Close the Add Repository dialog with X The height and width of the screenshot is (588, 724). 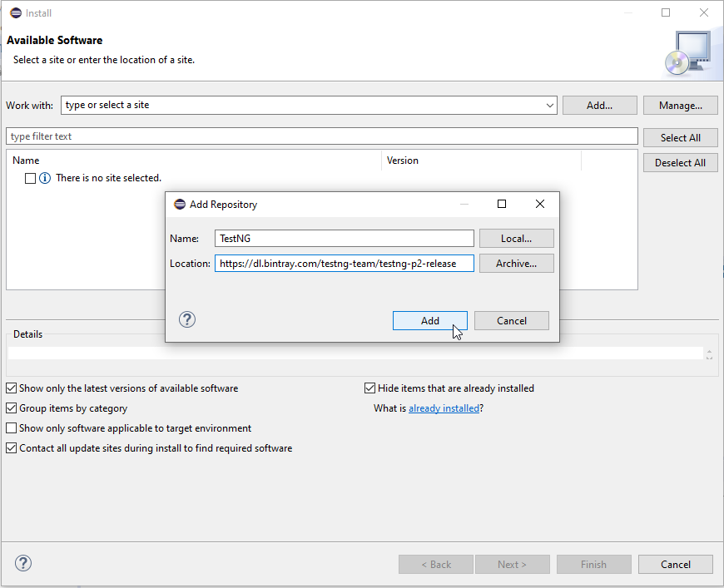point(540,204)
